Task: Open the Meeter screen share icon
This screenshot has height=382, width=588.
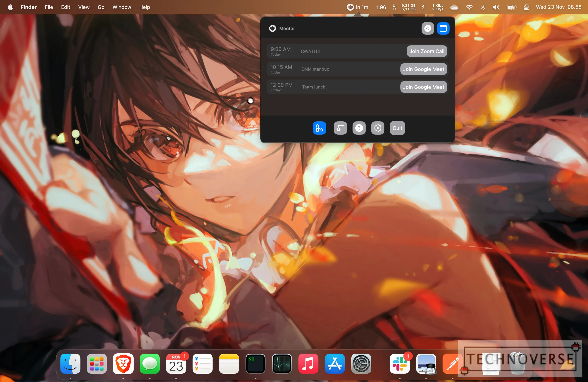Action: coord(340,128)
